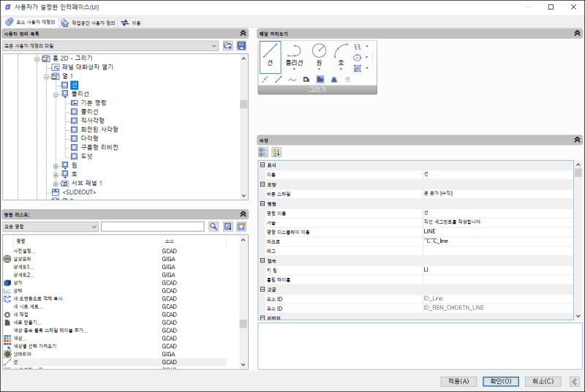Select the Arc (호) tool icon in preview
This screenshot has width=585, height=392.
pos(341,50)
